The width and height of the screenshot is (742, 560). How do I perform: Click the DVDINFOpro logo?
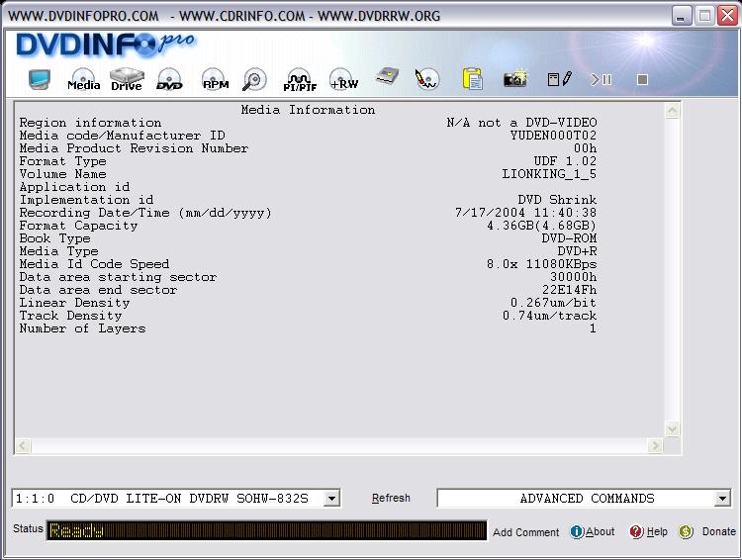point(105,46)
